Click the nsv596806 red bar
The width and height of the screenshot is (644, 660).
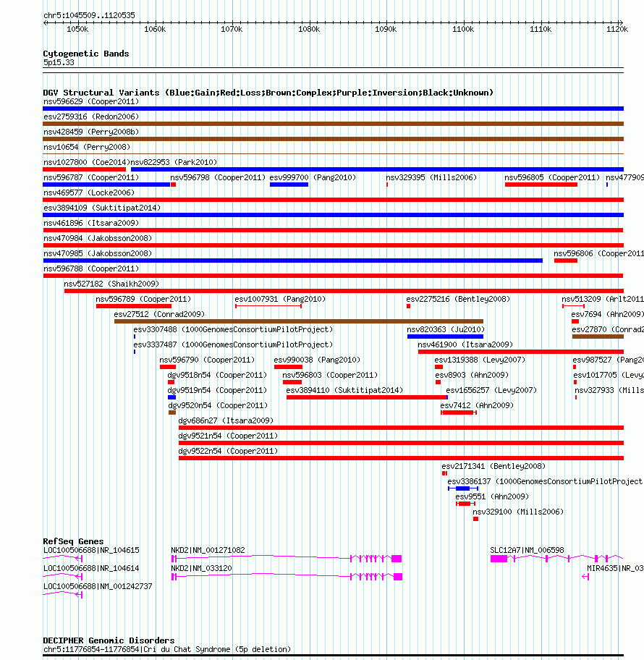click(566, 261)
